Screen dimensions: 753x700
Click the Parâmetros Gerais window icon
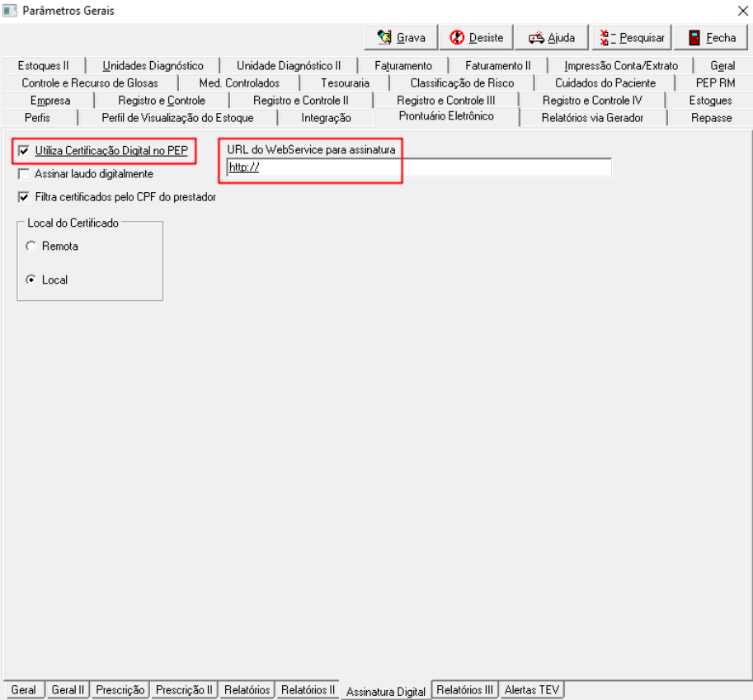9,11
